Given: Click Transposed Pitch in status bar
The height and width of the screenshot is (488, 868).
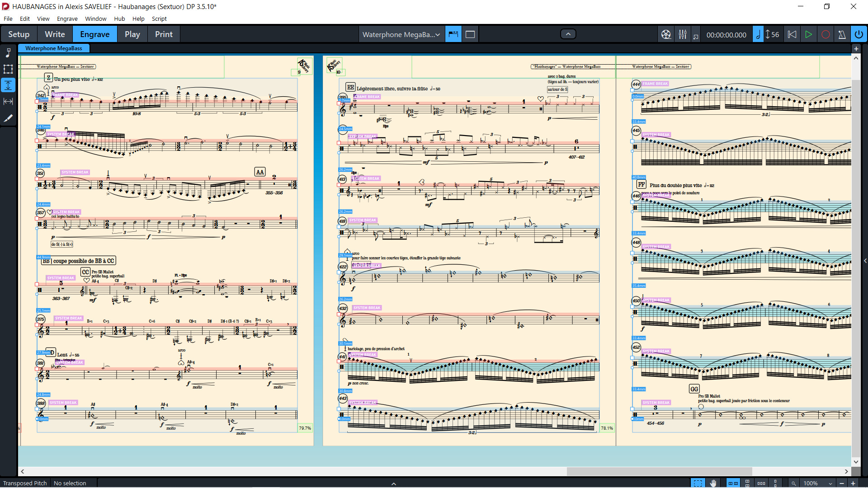Looking at the screenshot, I should (25, 483).
